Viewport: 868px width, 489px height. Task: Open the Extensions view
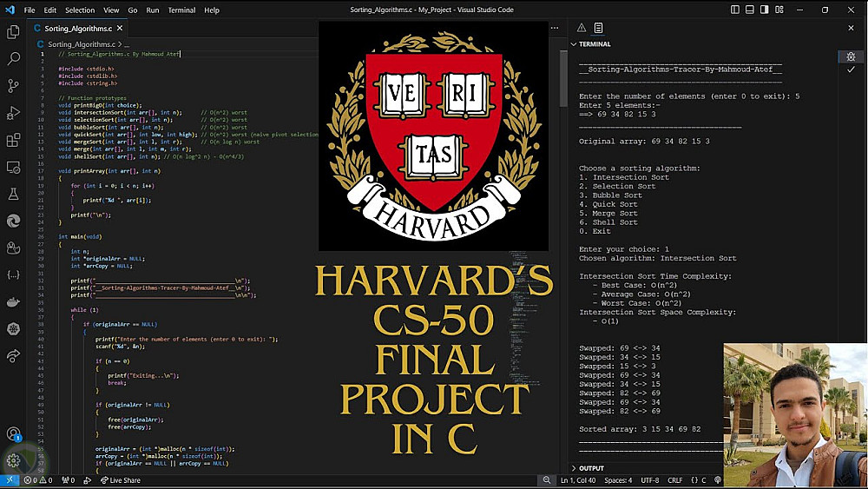pyautogui.click(x=13, y=140)
